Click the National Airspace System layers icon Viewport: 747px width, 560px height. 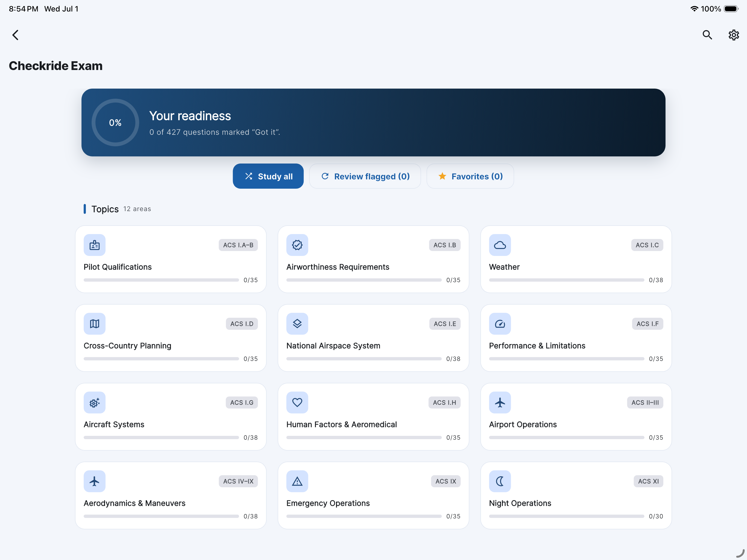click(x=297, y=323)
